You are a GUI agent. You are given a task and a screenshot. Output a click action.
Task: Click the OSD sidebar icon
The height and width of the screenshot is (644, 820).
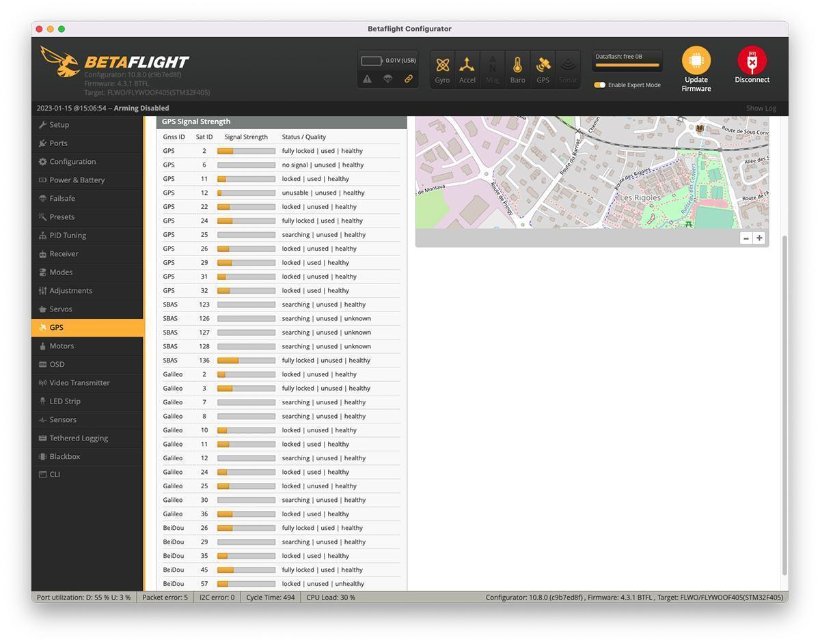(42, 365)
